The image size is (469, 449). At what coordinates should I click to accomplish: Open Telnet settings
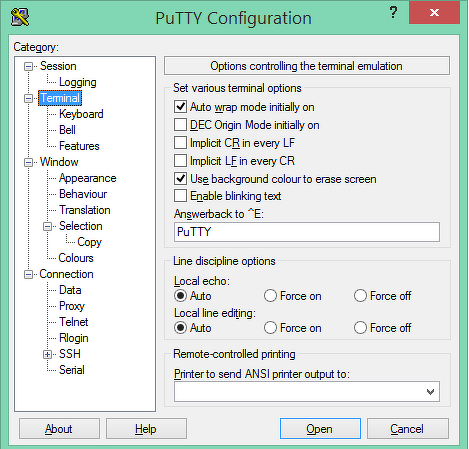click(x=74, y=322)
